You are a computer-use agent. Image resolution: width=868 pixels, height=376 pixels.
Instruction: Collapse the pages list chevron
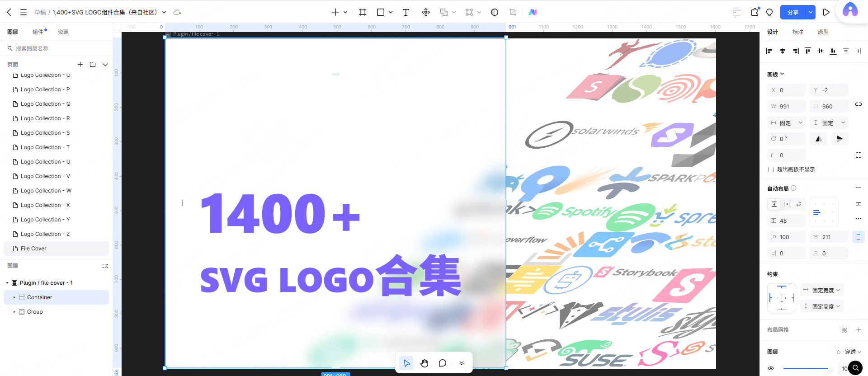click(105, 65)
